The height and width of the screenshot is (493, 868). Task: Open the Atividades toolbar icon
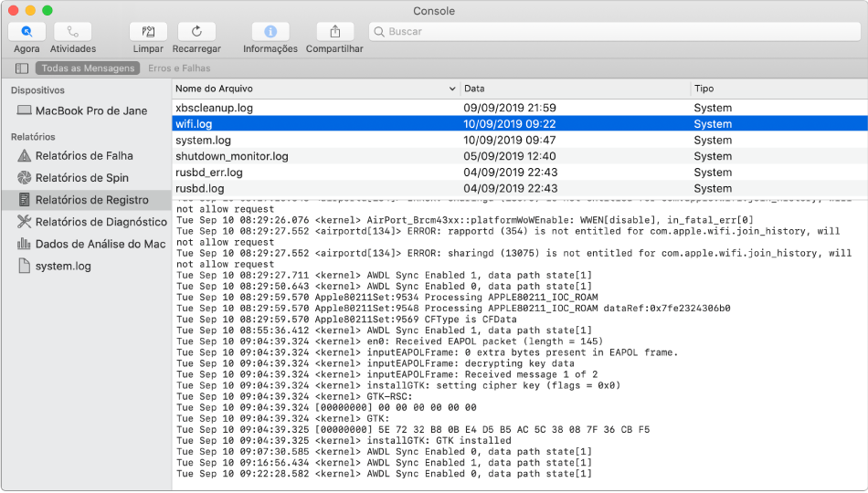tap(72, 32)
